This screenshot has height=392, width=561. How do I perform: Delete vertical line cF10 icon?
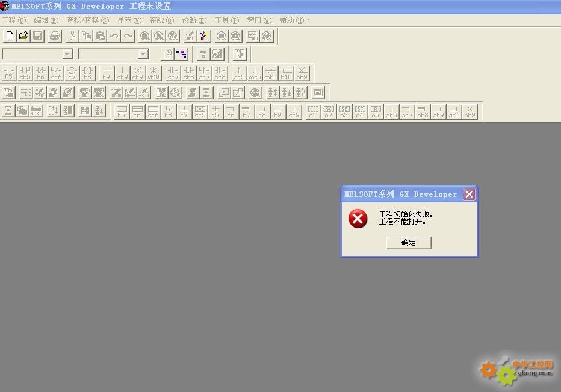[x=154, y=73]
